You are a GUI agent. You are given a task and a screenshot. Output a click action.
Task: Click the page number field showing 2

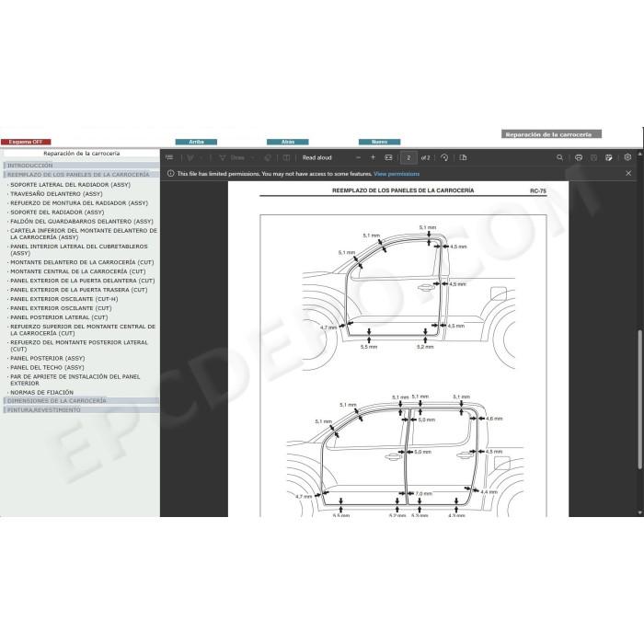pos(408,157)
